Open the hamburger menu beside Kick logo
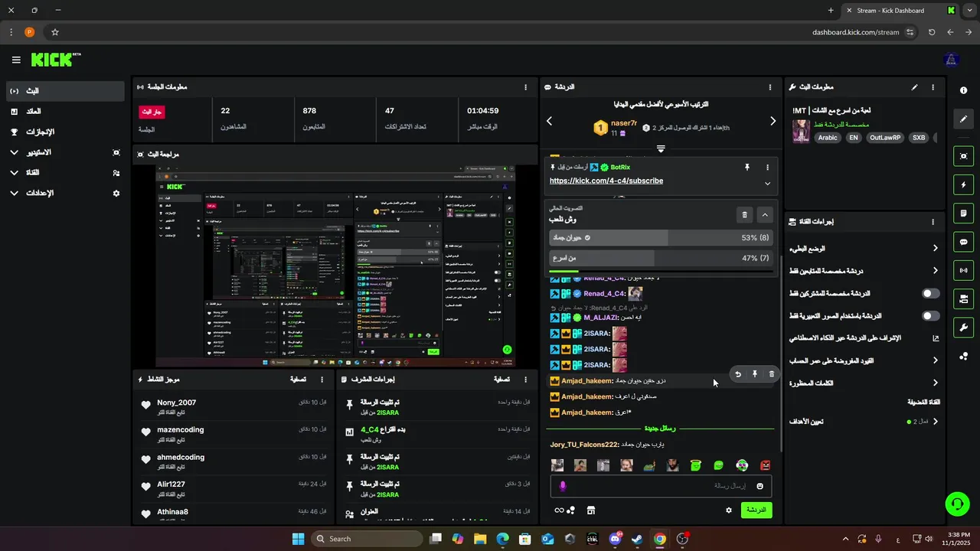 16,60
